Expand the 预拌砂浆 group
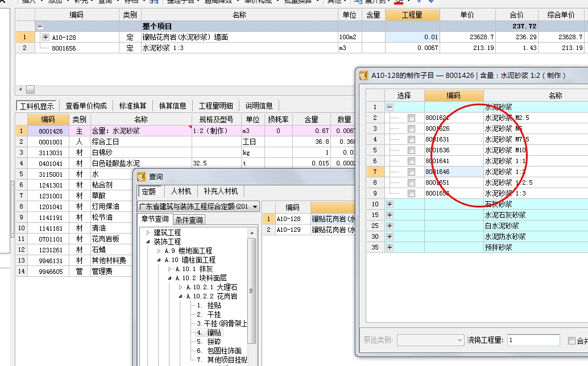The width and height of the screenshot is (588, 366). coord(390,248)
